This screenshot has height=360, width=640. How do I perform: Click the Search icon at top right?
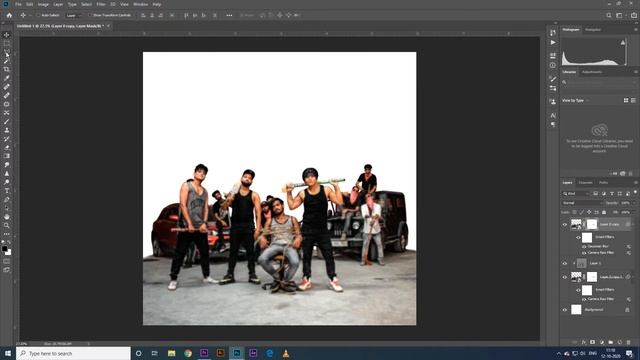[609, 16]
